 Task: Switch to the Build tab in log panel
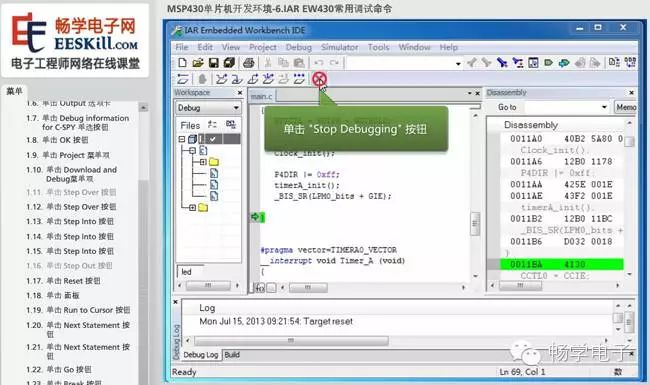232,355
